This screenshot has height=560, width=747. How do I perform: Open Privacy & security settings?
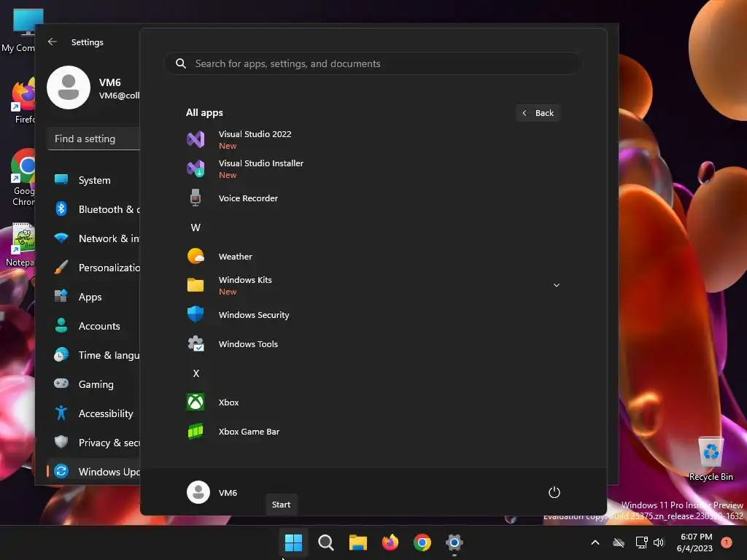point(95,443)
